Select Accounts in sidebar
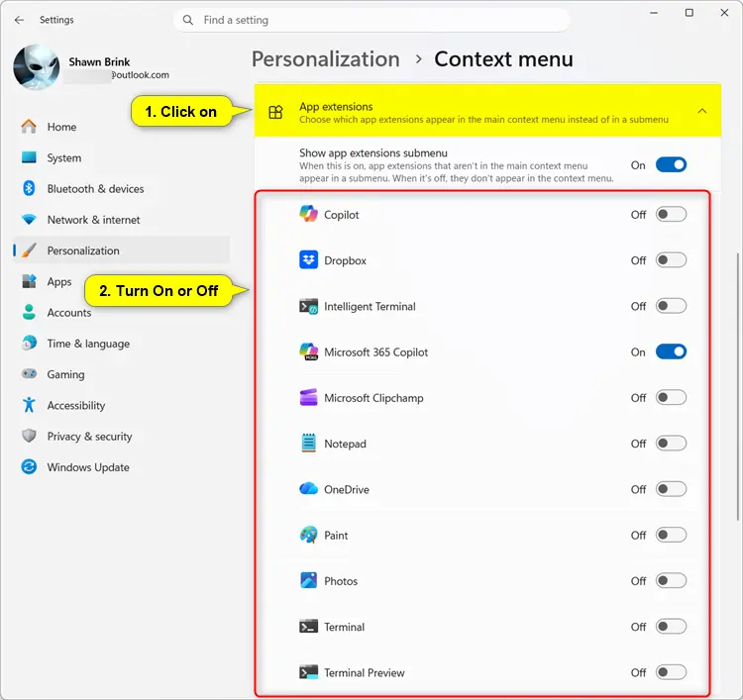Screen dimensions: 743x700 (121, 313)
